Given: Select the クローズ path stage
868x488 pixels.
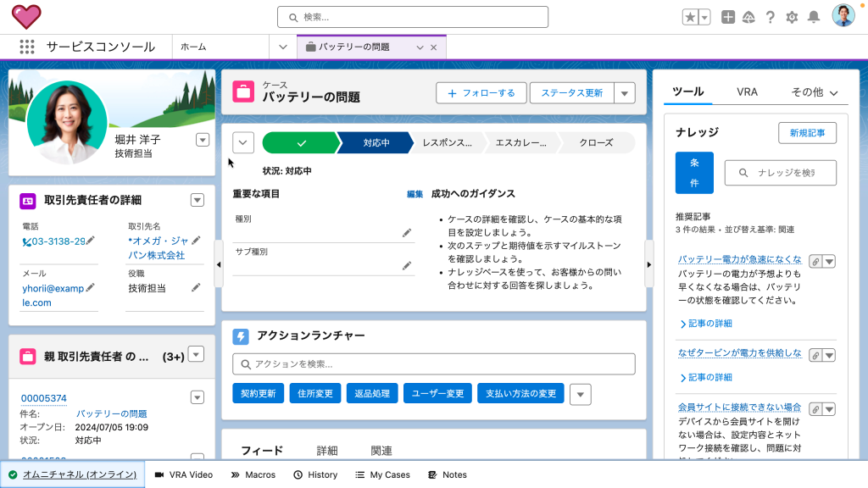Looking at the screenshot, I should pyautogui.click(x=596, y=142).
